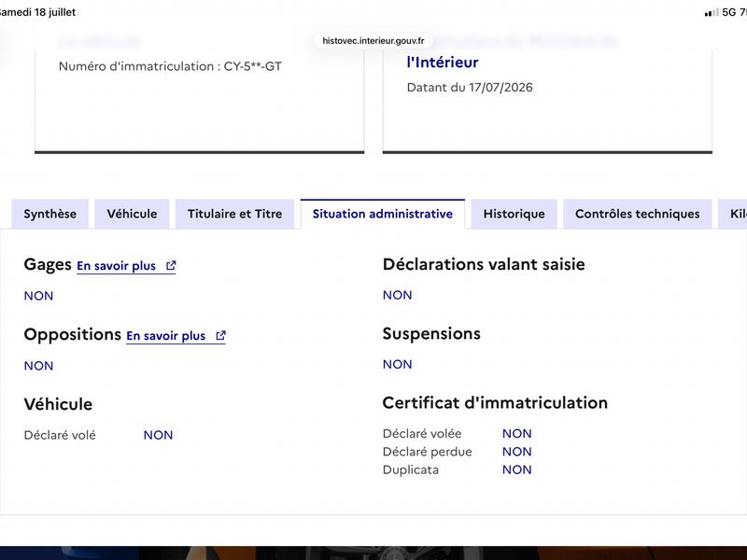
Task: Click the NON value beside Duplicata
Action: [517, 470]
